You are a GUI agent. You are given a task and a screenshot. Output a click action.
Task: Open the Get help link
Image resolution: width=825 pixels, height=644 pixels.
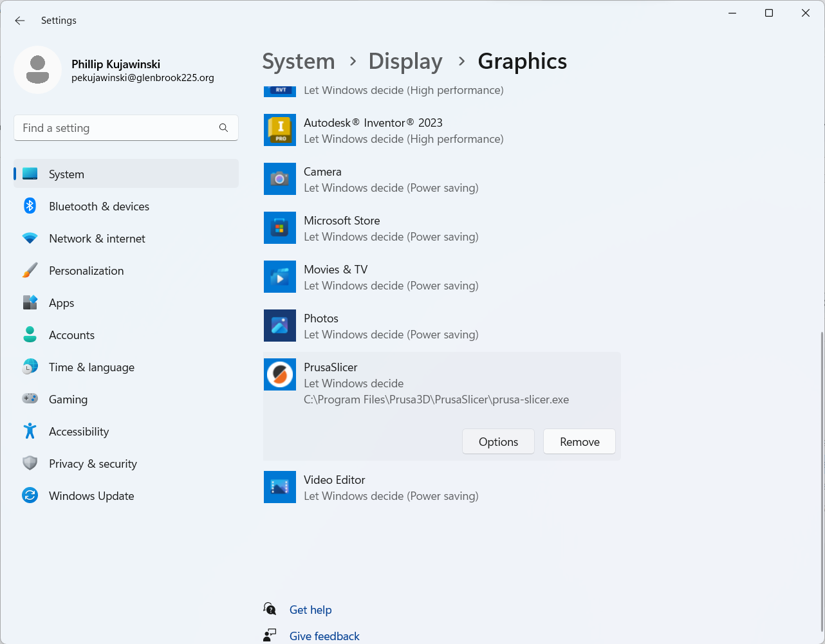[x=310, y=610]
